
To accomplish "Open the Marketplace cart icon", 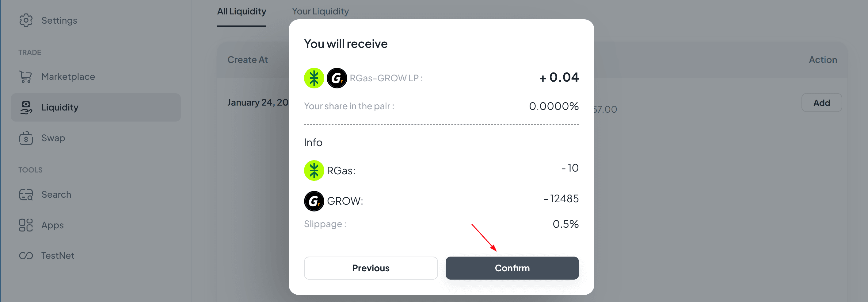I will [x=26, y=77].
